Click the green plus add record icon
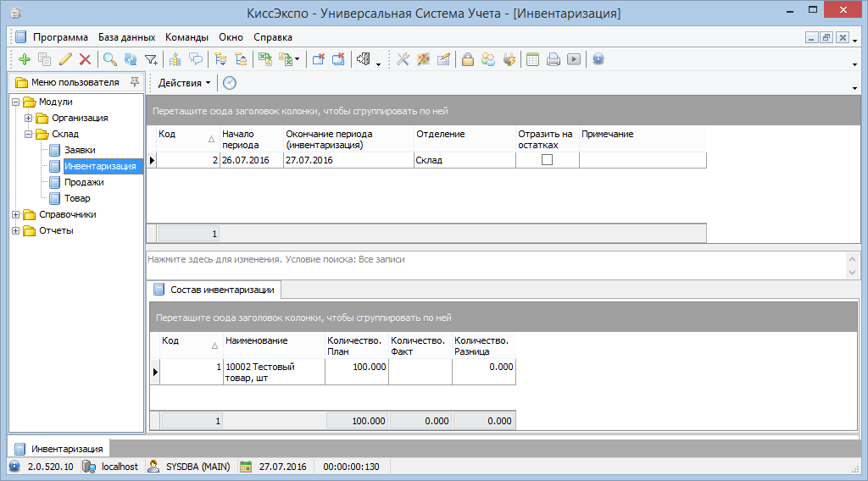868x481 pixels. click(x=24, y=59)
